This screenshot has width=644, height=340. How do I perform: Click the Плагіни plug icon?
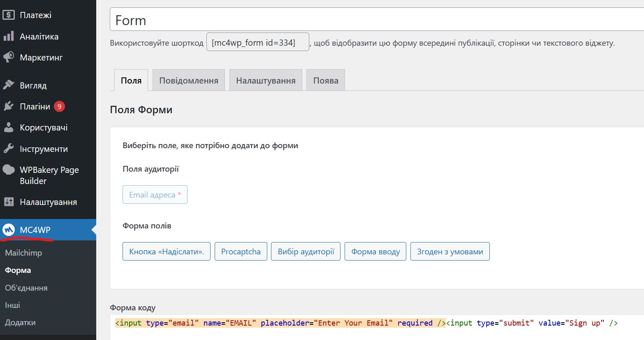9,106
